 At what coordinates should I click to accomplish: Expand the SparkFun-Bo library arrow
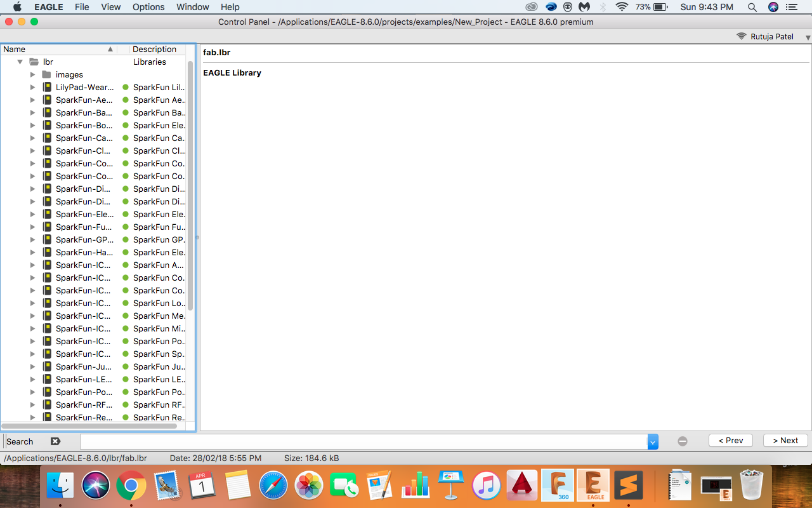(x=33, y=125)
